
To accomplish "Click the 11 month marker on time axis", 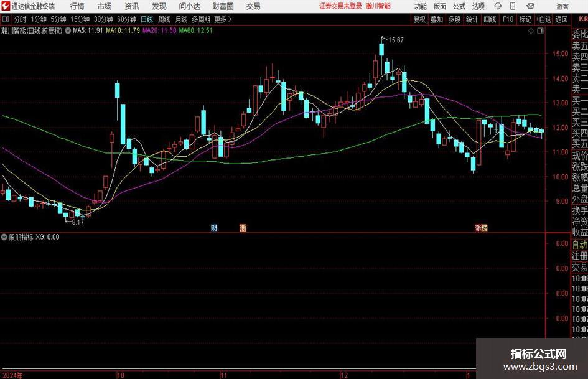I will click(223, 375).
